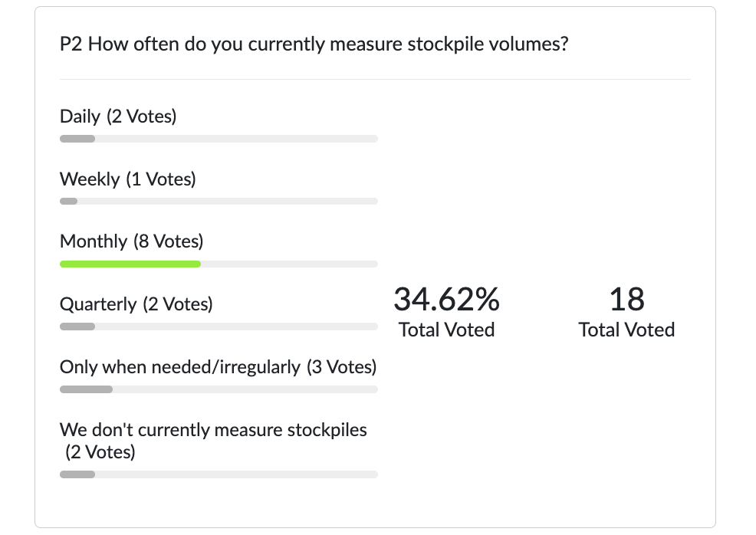The height and width of the screenshot is (535, 756).
Task: Click the number 18 total count
Action: pyautogui.click(x=626, y=299)
